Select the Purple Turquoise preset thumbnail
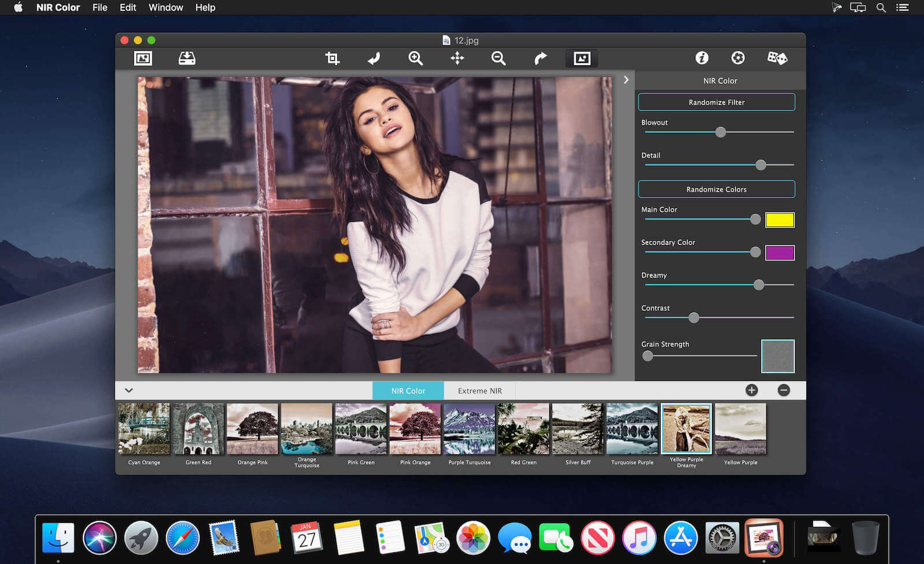This screenshot has width=924, height=564. coord(469,429)
